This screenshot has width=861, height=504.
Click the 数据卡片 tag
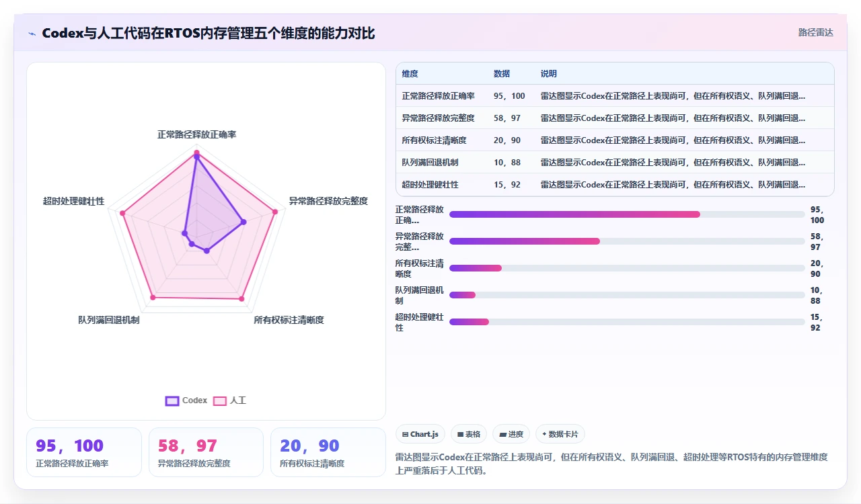560,434
